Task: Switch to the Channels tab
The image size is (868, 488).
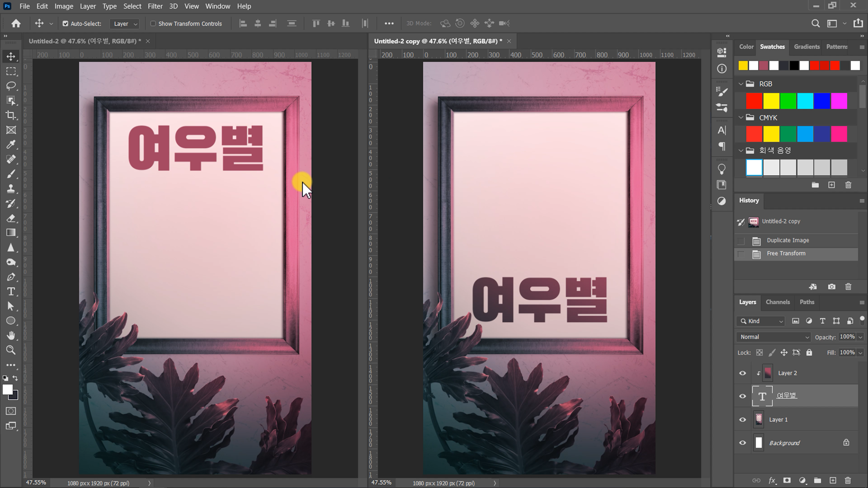Action: click(x=778, y=302)
